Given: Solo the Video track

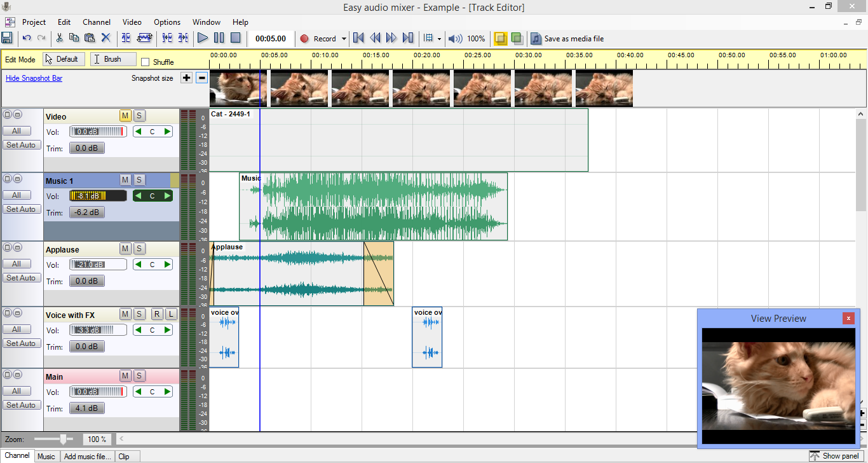Looking at the screenshot, I should tap(139, 116).
